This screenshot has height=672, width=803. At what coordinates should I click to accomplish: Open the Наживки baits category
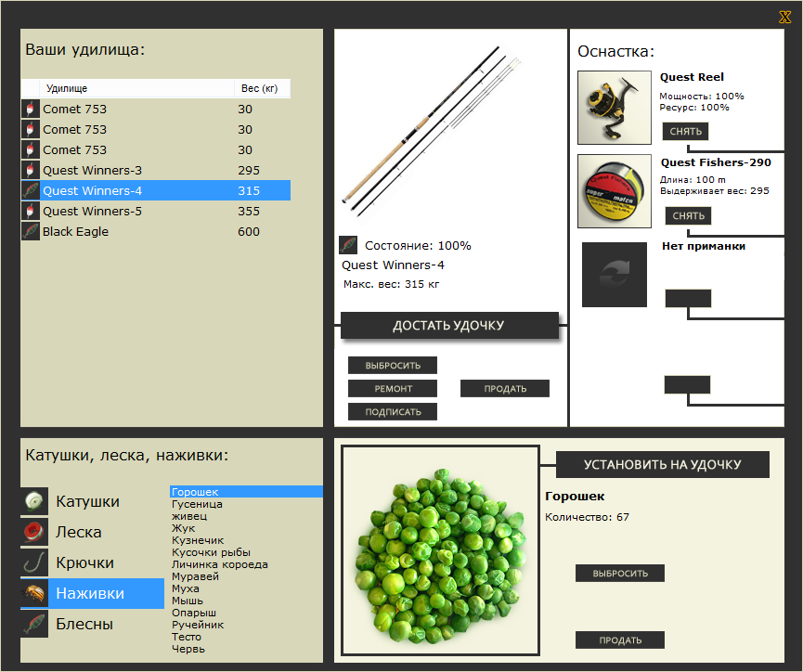[92, 593]
